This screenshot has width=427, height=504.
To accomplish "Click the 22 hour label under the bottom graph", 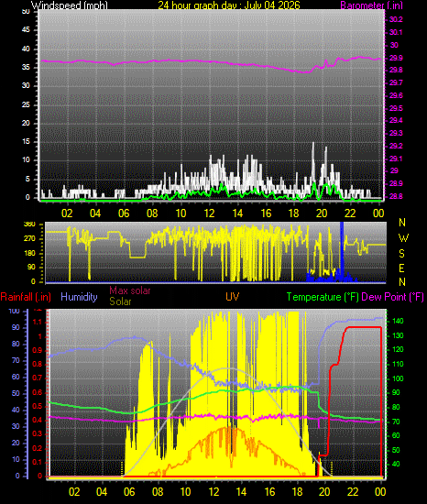I will (353, 492).
